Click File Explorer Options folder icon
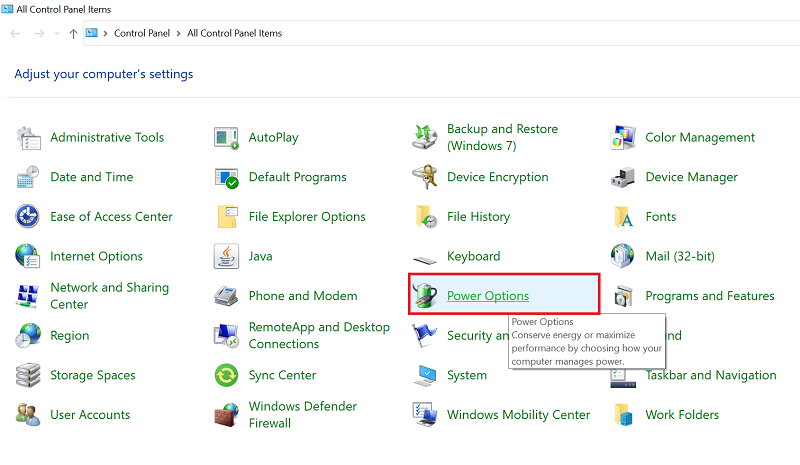This screenshot has height=465, width=800. [226, 217]
